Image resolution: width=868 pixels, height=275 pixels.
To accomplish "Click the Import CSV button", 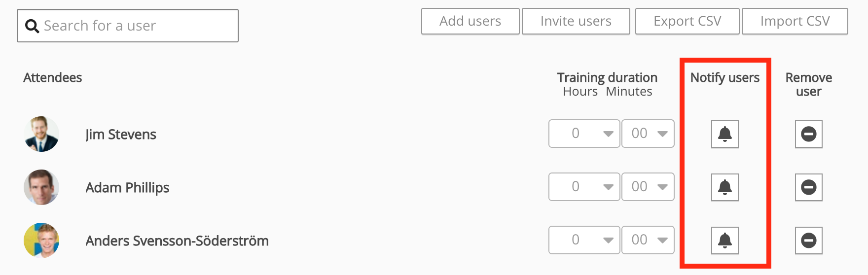I will [795, 21].
